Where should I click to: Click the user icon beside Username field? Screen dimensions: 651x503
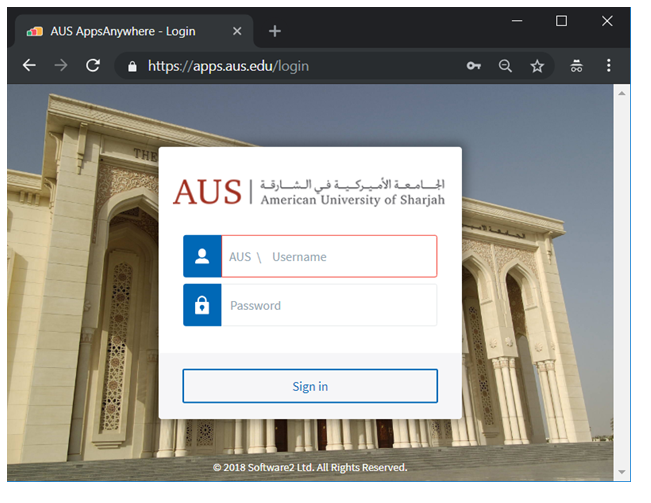click(202, 256)
